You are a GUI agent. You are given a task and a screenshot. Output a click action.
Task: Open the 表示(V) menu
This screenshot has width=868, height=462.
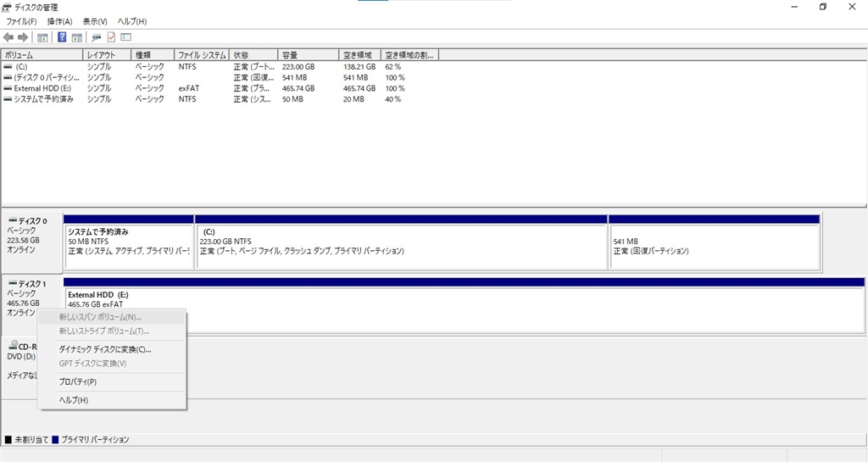point(95,21)
